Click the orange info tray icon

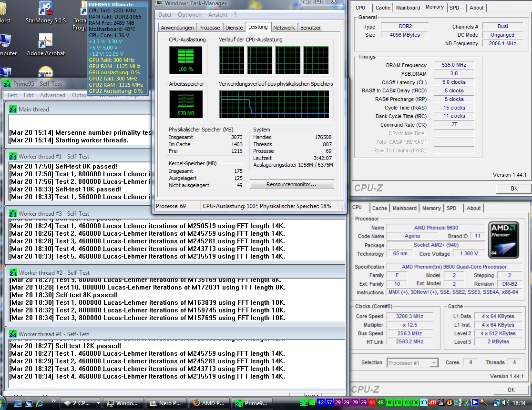point(450,402)
